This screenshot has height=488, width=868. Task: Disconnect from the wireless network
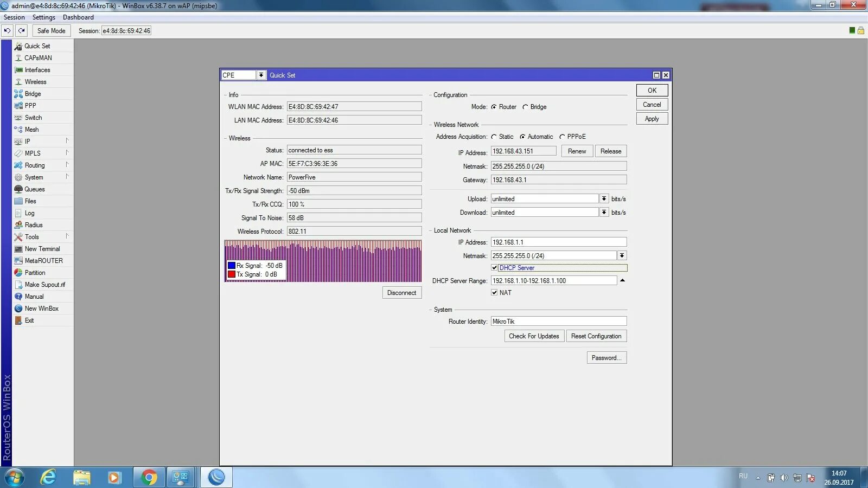click(401, 293)
